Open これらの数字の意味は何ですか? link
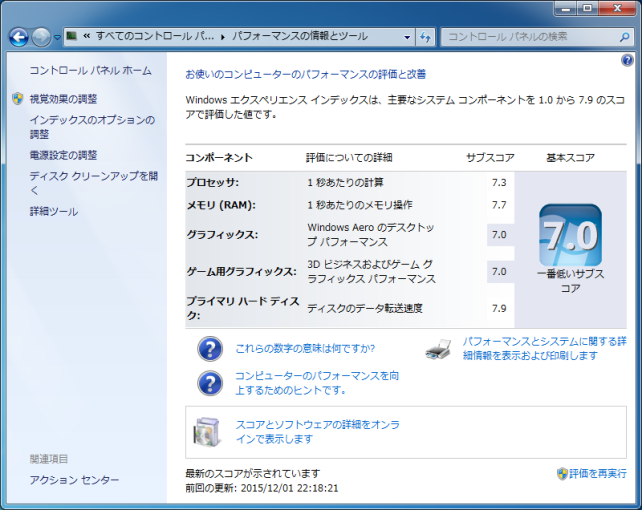Viewport: 642px width, 510px height. coord(305,348)
